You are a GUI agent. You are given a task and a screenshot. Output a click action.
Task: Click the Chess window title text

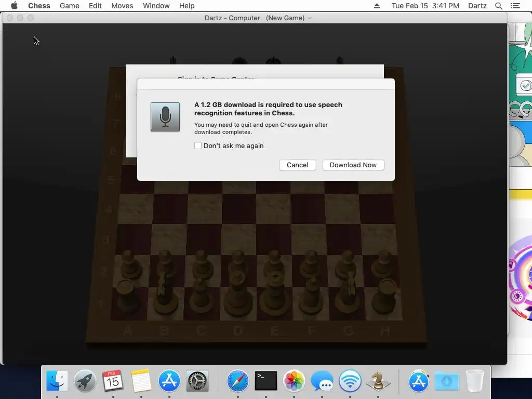255,18
